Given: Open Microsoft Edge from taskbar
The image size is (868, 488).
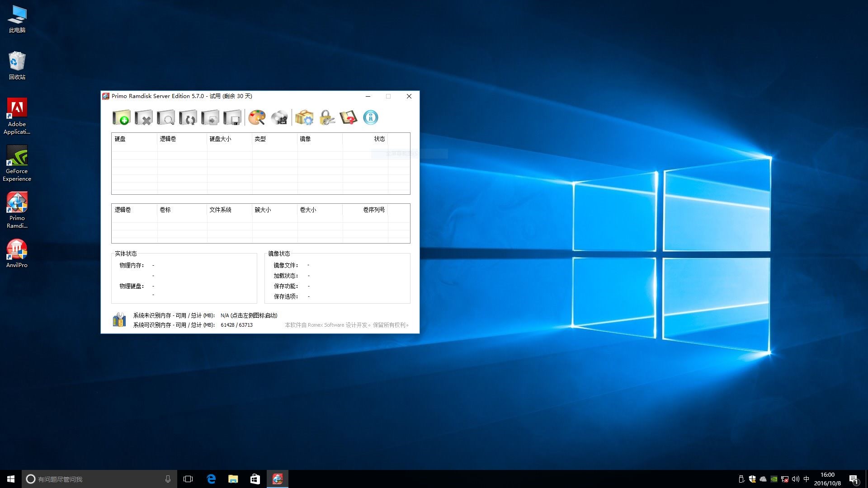Looking at the screenshot, I should click(211, 479).
